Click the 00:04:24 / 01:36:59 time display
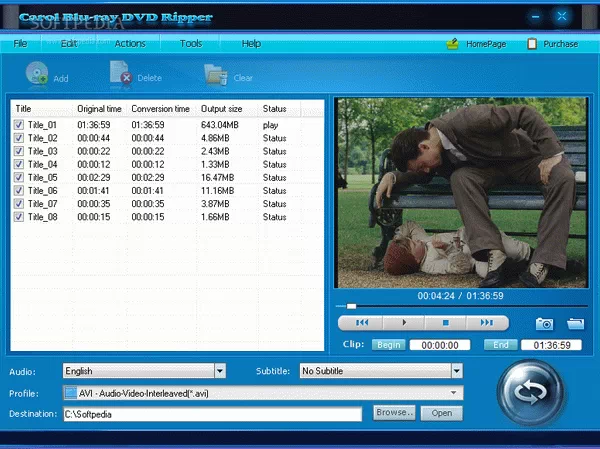Viewport: 600px width, 449px height. click(460, 296)
